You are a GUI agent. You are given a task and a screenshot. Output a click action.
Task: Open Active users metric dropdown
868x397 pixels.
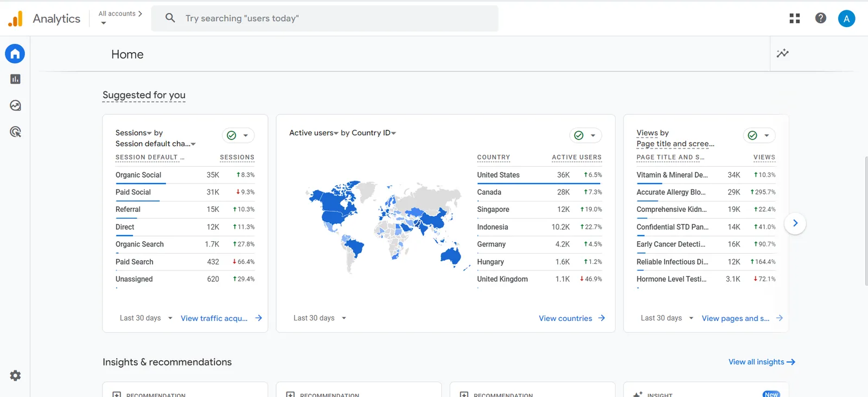pos(314,133)
